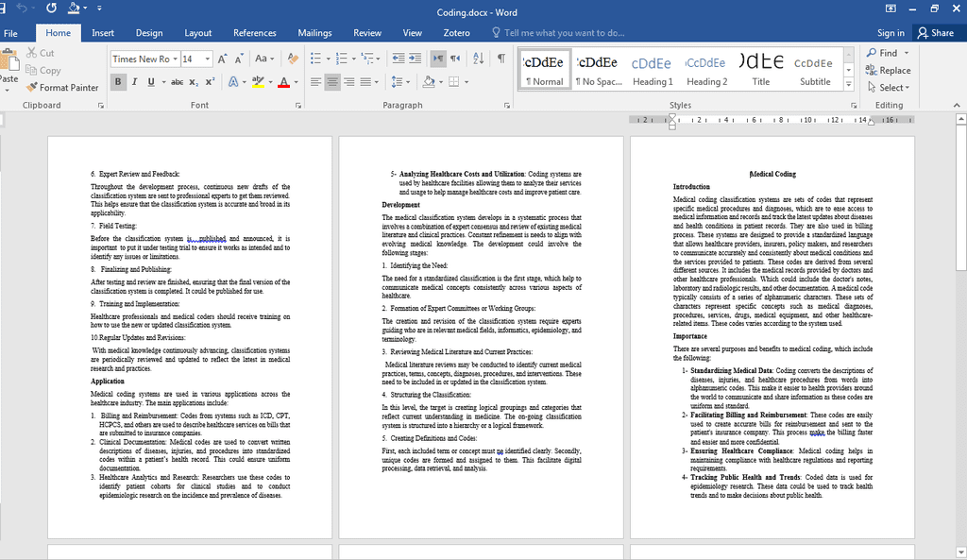Click the Align Left icon
967x560 pixels.
click(315, 82)
